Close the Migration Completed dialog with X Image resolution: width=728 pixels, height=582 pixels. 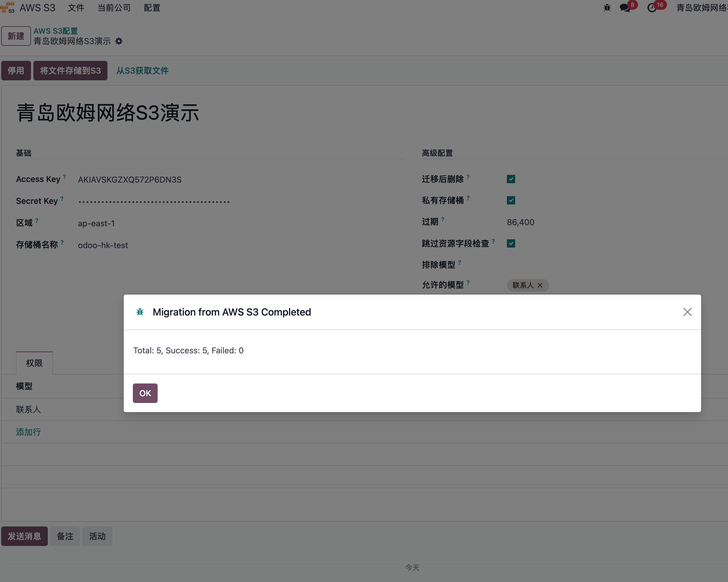687,312
